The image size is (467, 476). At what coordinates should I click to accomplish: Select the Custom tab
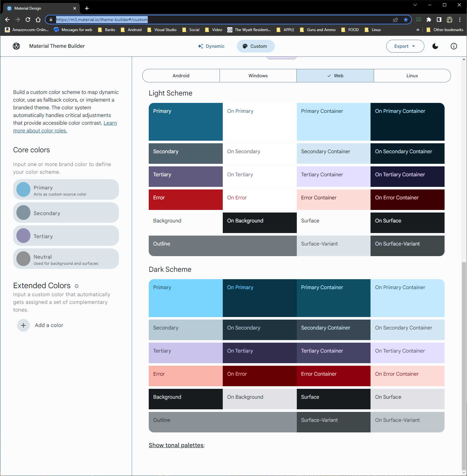(x=255, y=46)
